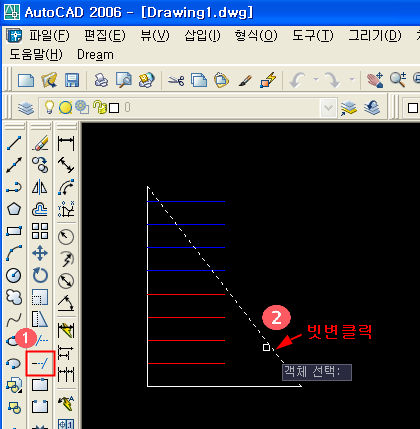
Task: Click layer 0 color swatch
Action: [x=114, y=108]
